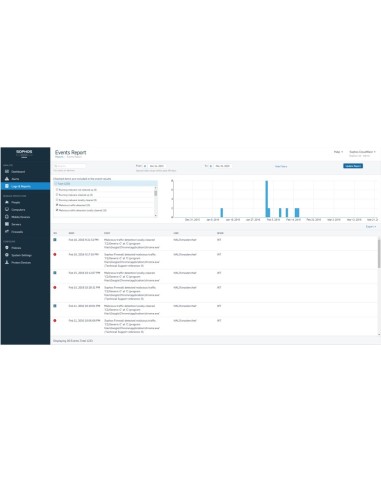This screenshot has width=381, height=492.
Task: Open the To date calendar icon
Action: tap(211, 166)
